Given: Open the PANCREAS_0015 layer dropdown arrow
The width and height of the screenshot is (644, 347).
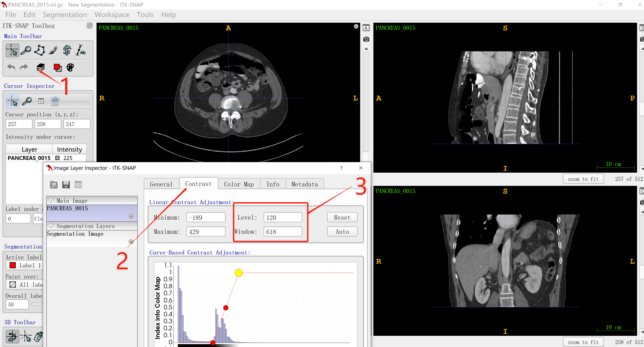Looking at the screenshot, I should click(131, 216).
